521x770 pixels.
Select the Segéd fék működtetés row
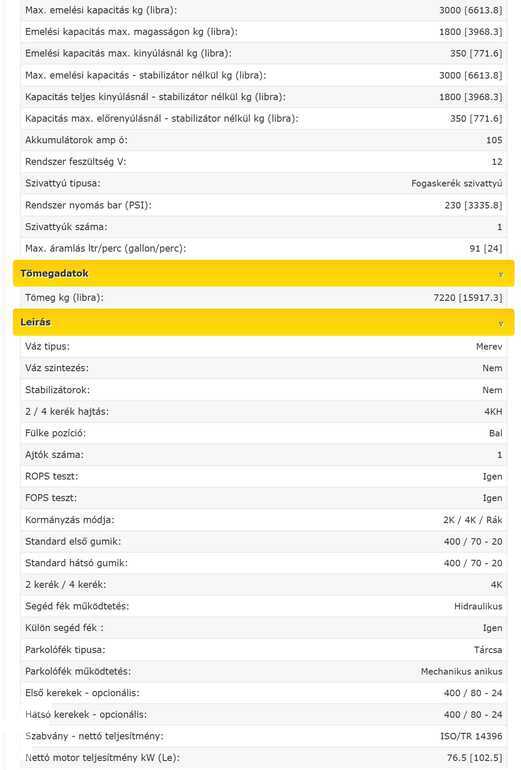[x=263, y=606]
